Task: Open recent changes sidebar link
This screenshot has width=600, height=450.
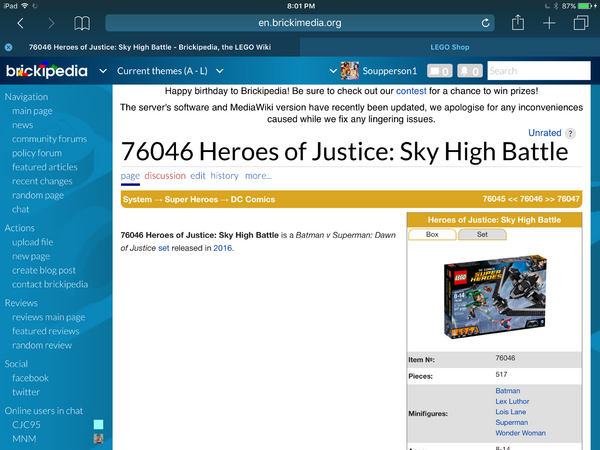Action: coord(42,181)
